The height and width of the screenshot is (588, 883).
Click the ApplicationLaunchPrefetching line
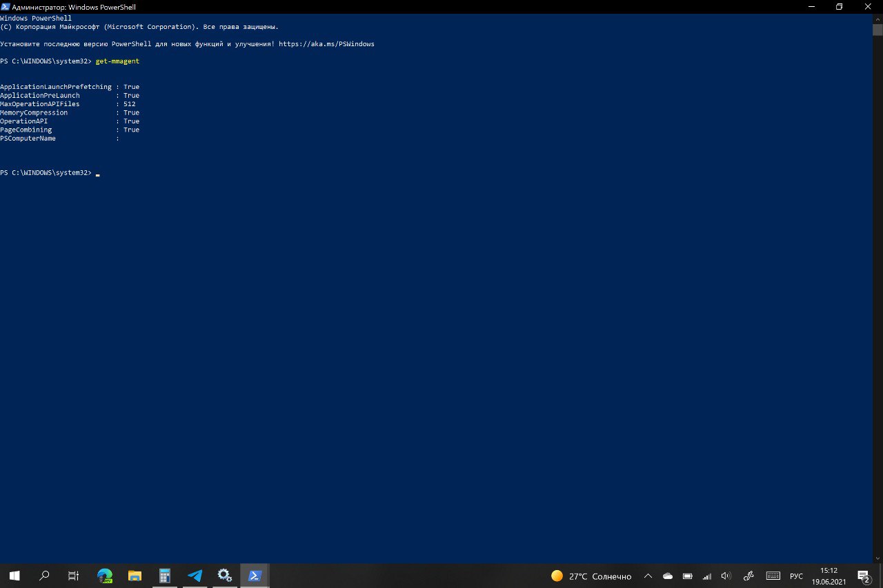click(70, 87)
